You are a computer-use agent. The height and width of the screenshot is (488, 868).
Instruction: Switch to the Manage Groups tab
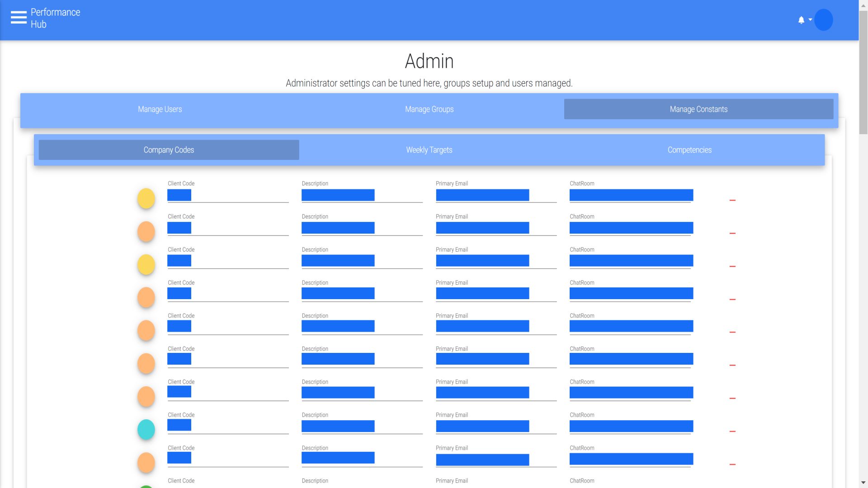tap(429, 109)
